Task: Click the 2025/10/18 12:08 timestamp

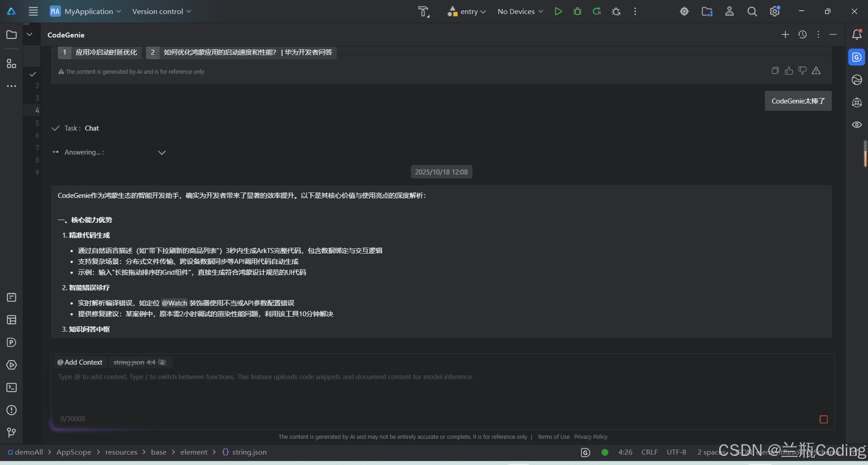Action: [441, 172]
